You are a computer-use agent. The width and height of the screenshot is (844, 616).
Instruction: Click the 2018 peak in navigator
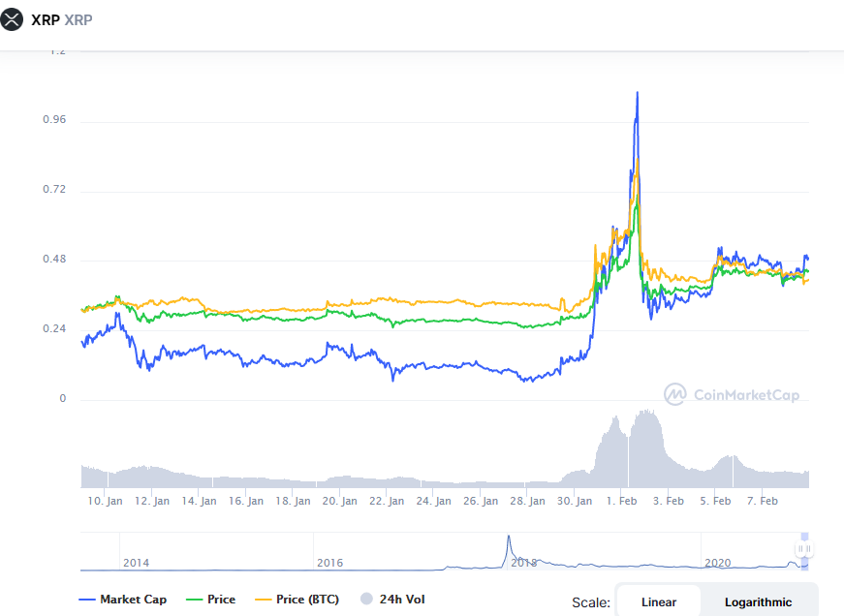509,538
